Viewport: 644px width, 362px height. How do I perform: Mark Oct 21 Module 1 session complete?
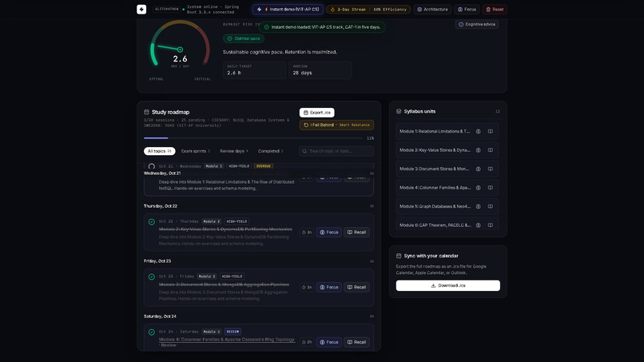pos(152,166)
